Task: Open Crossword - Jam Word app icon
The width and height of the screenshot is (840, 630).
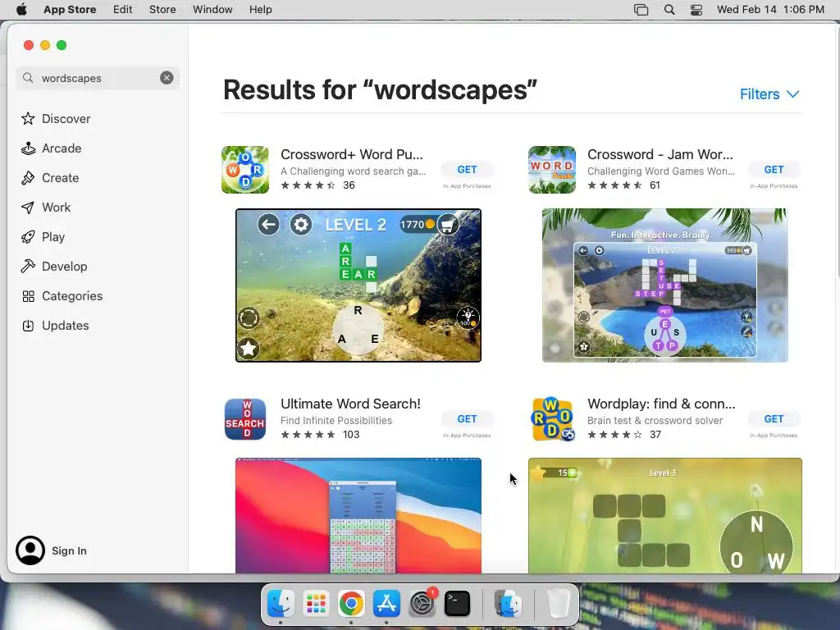Action: point(552,170)
